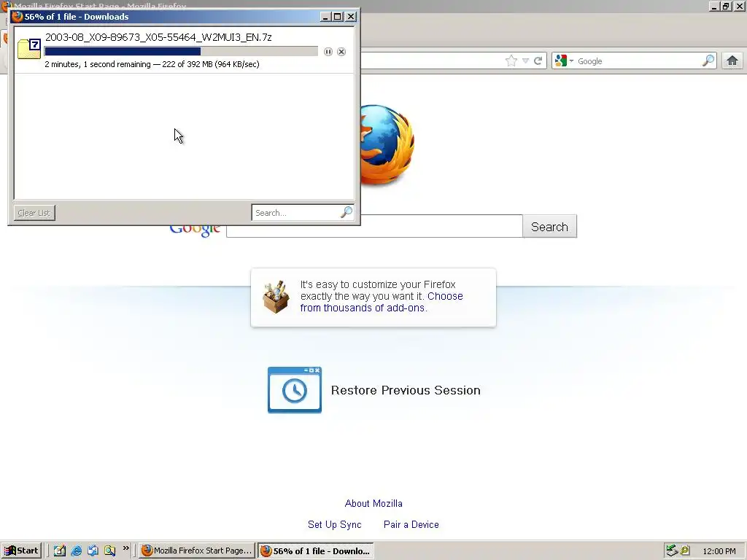
Task: Open About Mozilla link
Action: pos(373,503)
